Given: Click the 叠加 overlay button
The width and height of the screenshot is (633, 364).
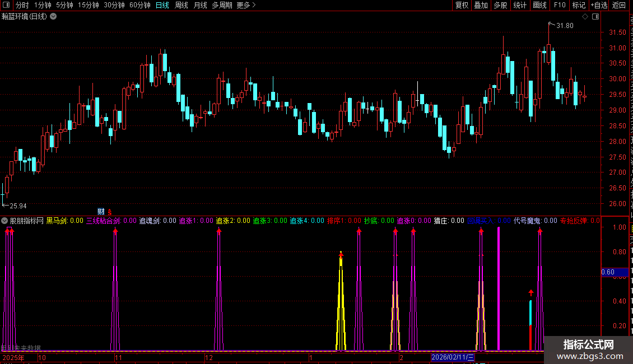Looking at the screenshot, I should pyautogui.click(x=481, y=5).
